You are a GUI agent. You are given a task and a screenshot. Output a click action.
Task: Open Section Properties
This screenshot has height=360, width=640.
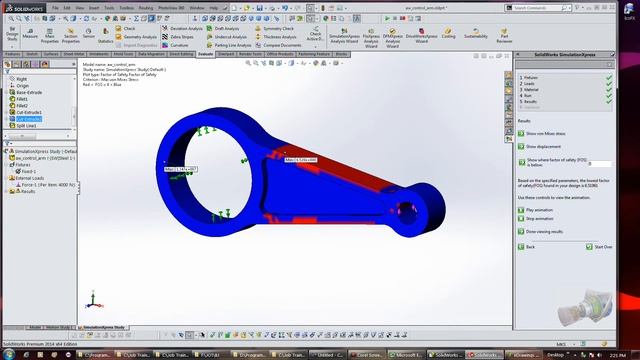point(70,36)
